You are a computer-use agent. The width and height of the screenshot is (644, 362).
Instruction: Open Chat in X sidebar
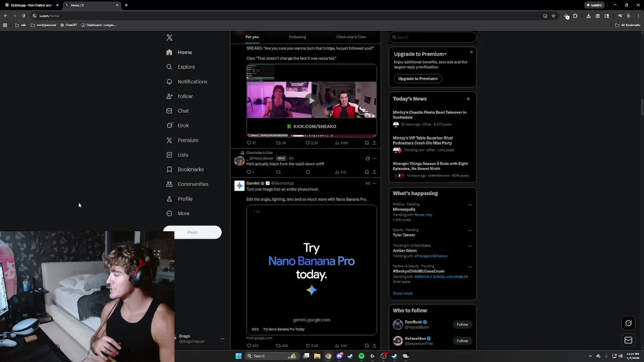(x=177, y=111)
